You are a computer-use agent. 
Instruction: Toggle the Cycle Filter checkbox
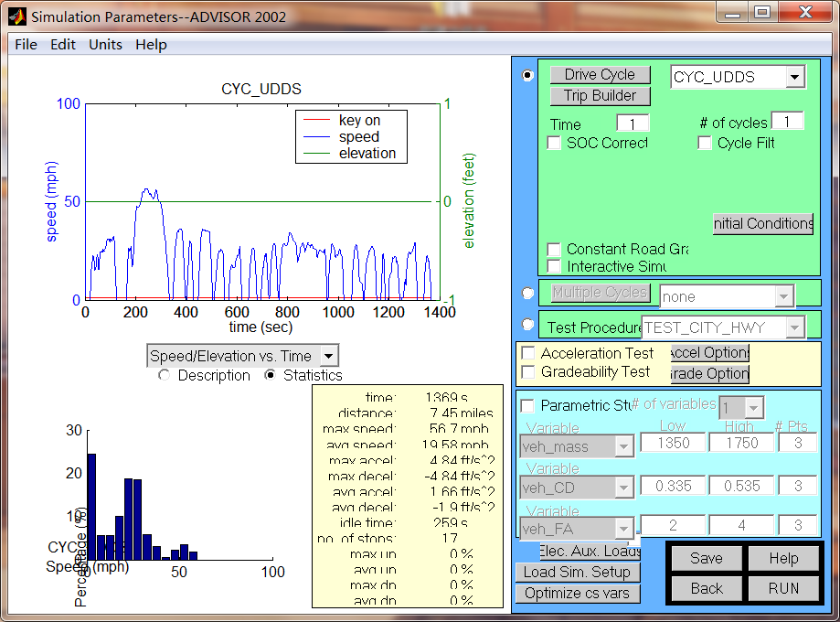pyautogui.click(x=705, y=143)
